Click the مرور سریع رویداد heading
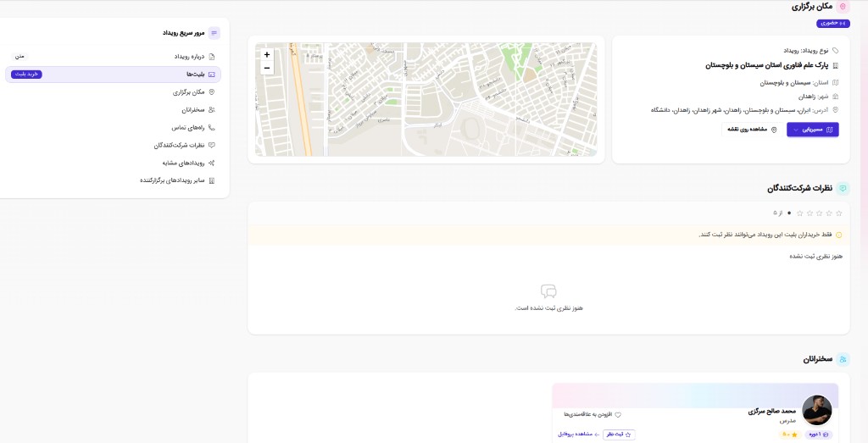Image resolution: width=868 pixels, height=443 pixels. point(183,33)
